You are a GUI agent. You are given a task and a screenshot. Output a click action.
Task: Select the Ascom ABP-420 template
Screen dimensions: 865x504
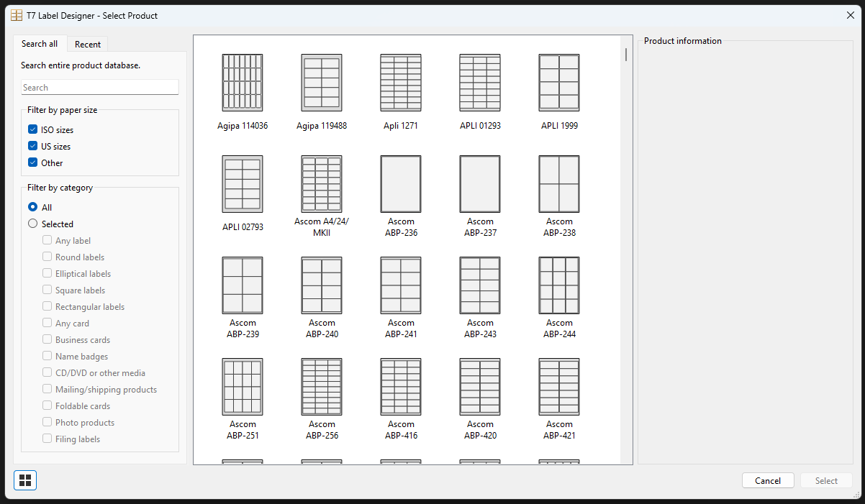(480, 387)
